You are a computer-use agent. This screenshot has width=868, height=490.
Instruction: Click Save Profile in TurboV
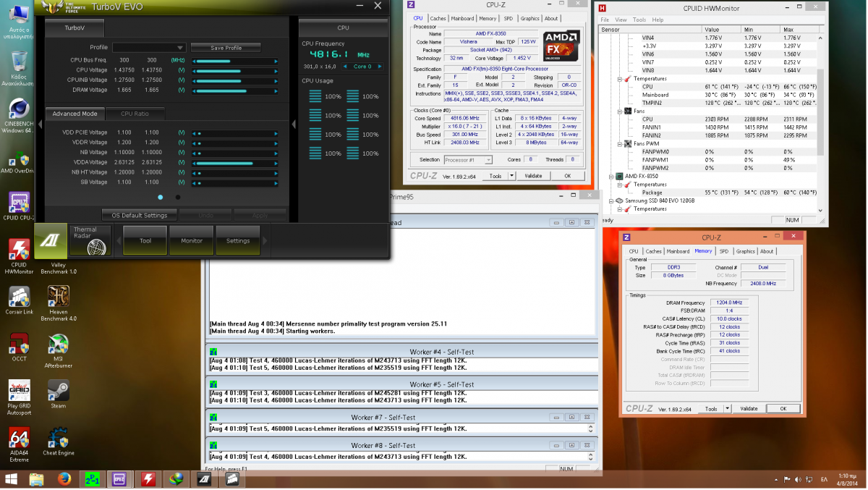click(226, 48)
